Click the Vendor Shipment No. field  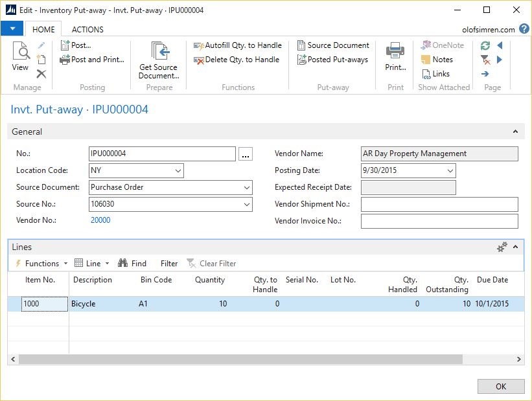coord(439,205)
